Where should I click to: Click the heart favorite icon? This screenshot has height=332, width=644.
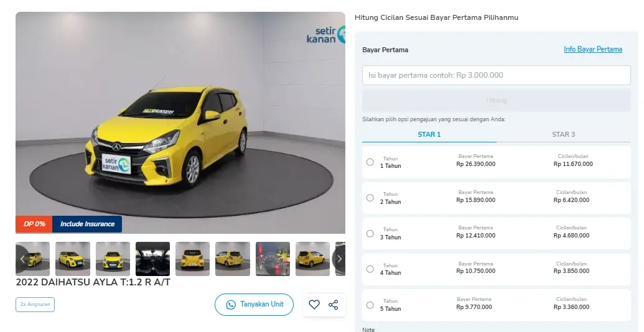[x=314, y=305]
